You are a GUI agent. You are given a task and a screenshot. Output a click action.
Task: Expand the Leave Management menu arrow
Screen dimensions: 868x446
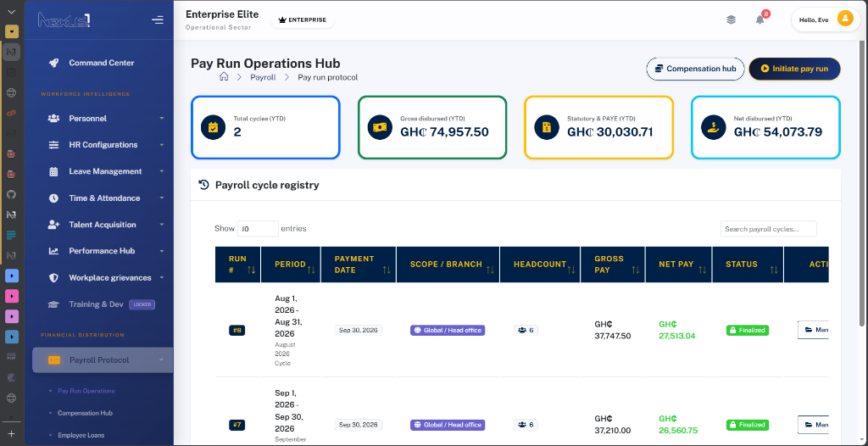pos(162,172)
